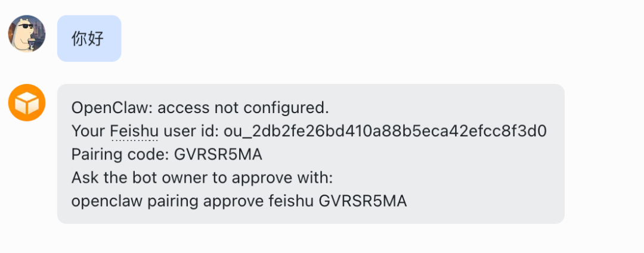Click the "Ask the bot owner" text
Viewport: 644px width, 253px height.
coord(131,177)
